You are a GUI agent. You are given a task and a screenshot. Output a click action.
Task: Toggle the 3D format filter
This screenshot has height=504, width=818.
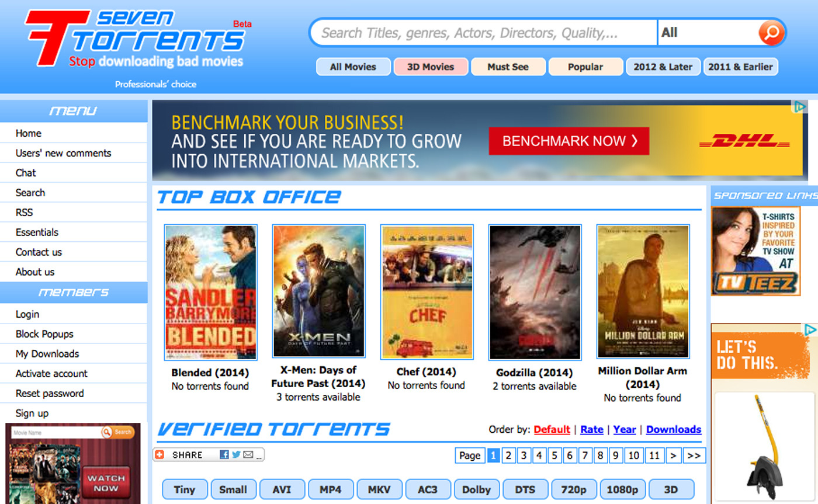click(671, 489)
